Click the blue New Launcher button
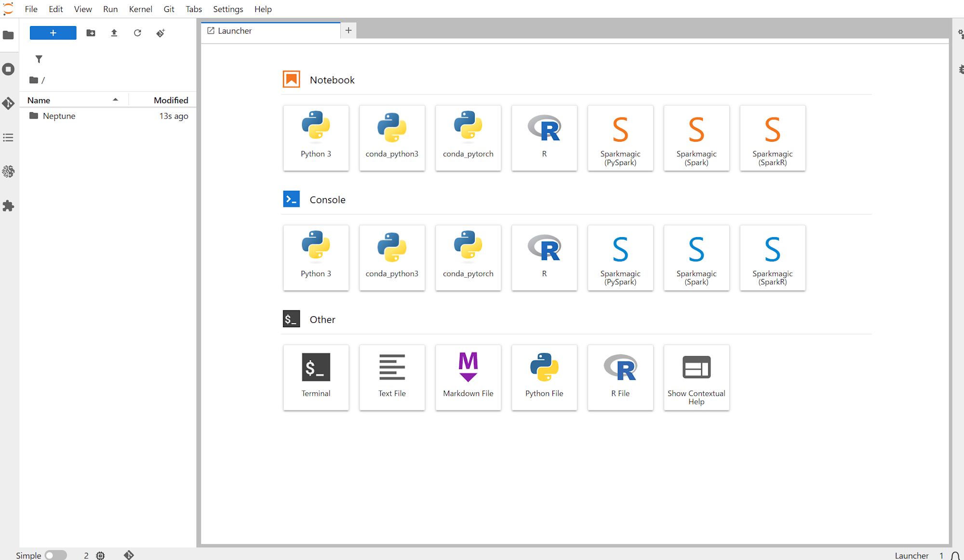Viewport: 964px width, 560px height. click(53, 33)
